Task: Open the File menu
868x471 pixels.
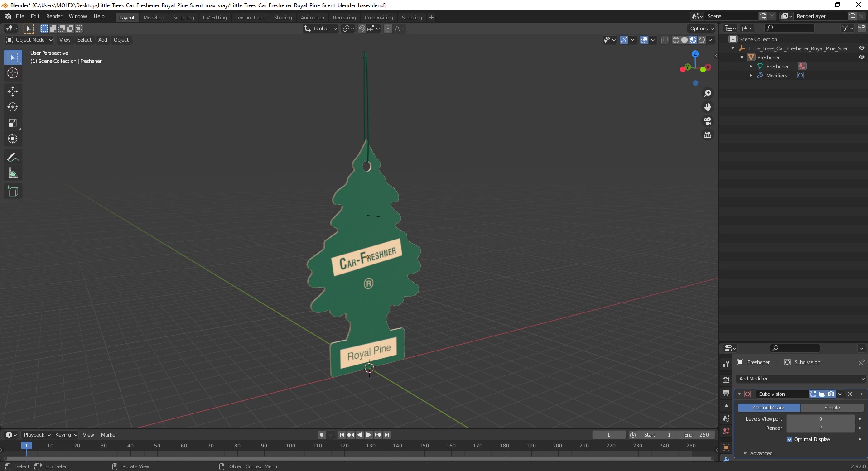Action: (x=20, y=16)
